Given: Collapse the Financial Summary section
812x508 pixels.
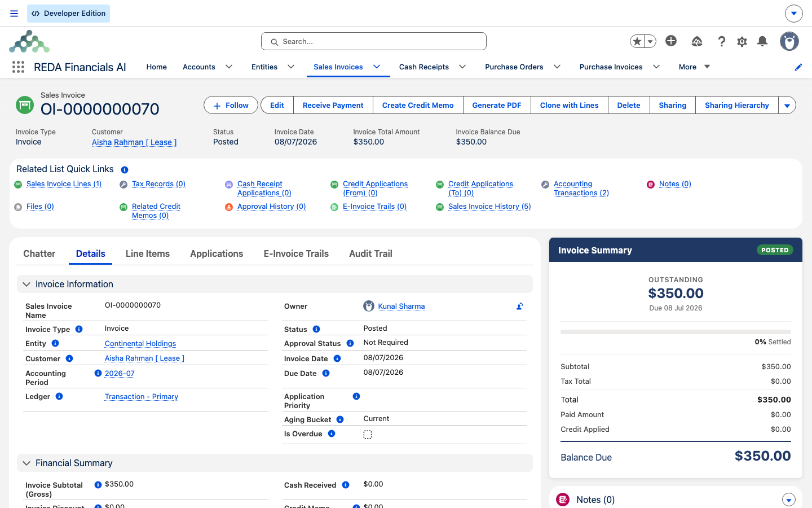Looking at the screenshot, I should click(27, 463).
